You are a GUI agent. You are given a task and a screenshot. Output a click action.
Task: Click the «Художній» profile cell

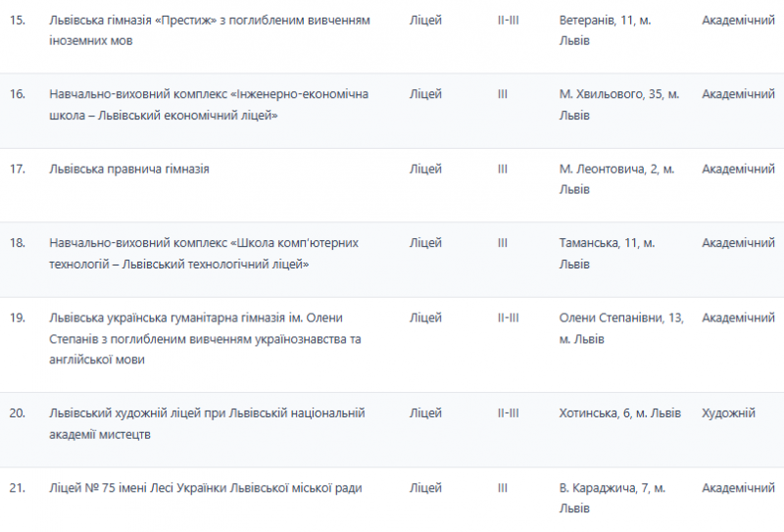[729, 413]
